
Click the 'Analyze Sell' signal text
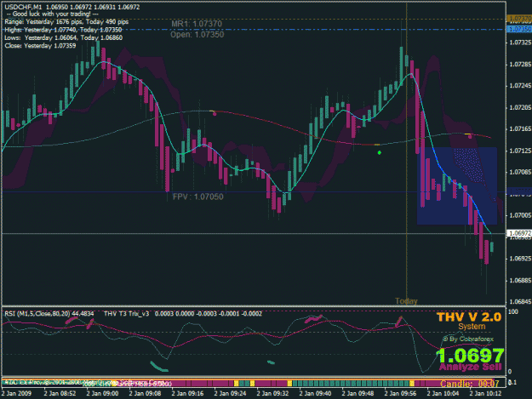tap(470, 367)
